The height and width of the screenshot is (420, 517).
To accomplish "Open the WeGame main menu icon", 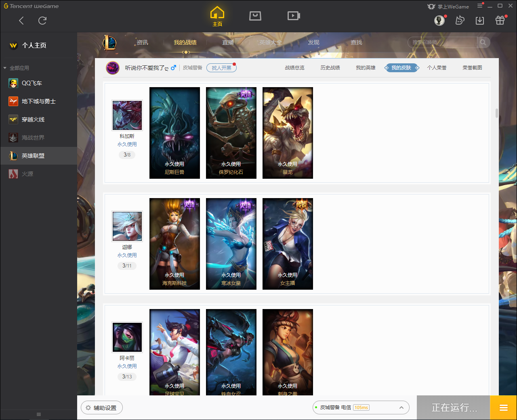I will point(480,6).
